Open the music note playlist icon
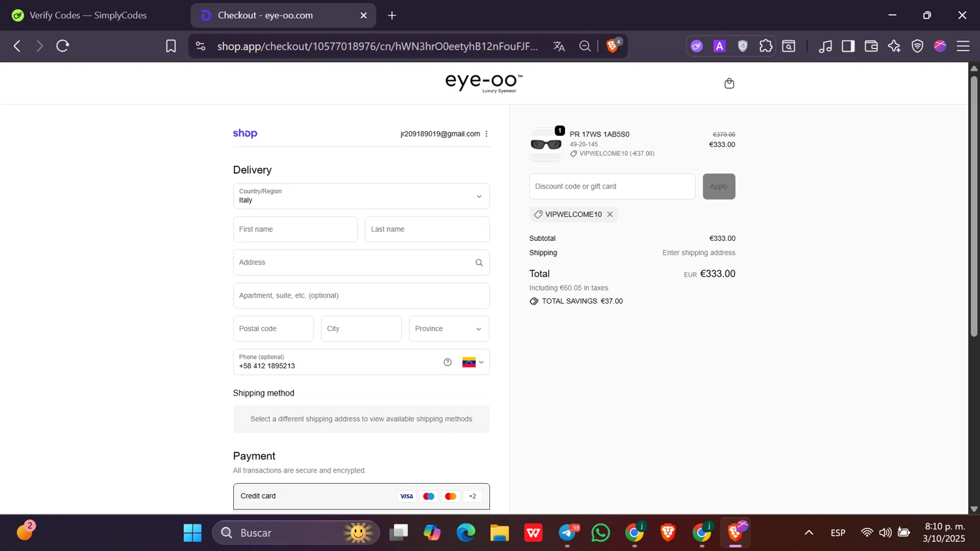Image resolution: width=980 pixels, height=551 pixels. [826, 46]
